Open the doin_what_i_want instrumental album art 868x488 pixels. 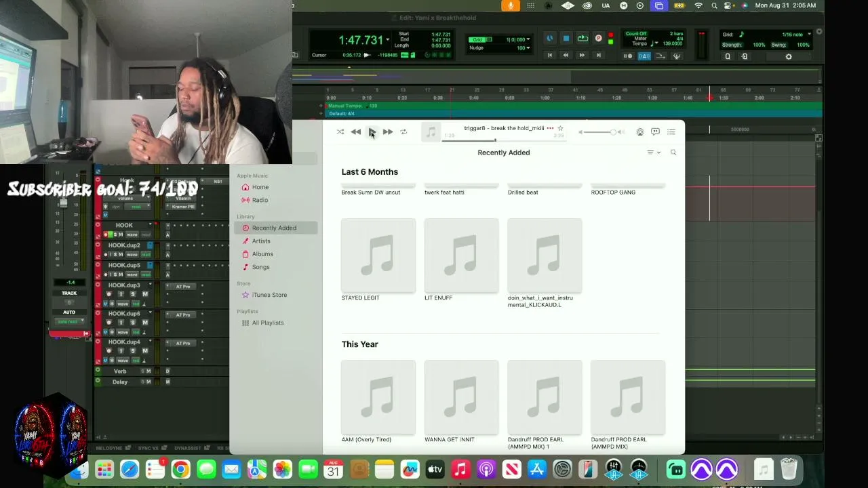point(545,256)
